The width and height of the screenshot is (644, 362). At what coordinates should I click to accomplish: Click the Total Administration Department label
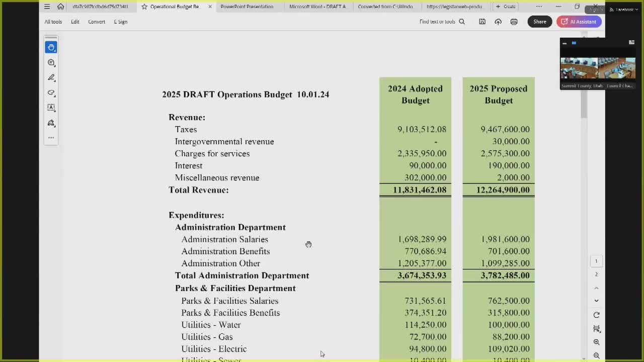click(x=242, y=276)
